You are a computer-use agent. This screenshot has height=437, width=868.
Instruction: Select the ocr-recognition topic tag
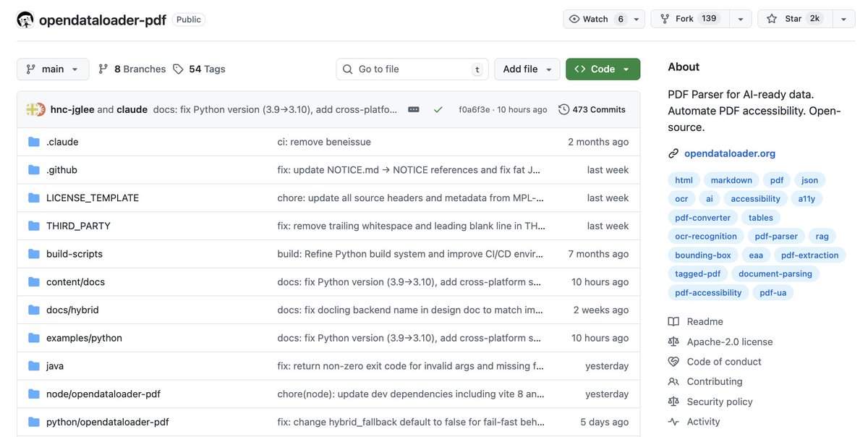click(706, 236)
